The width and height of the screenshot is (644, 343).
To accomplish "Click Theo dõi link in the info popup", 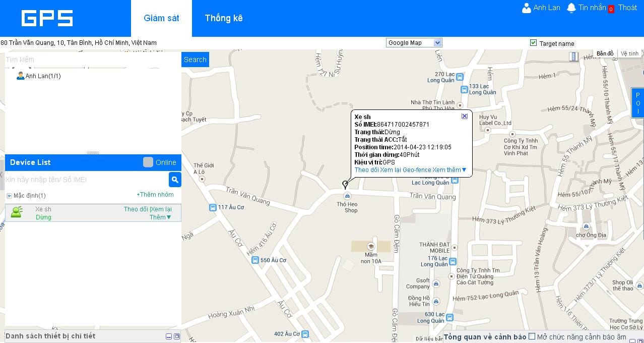I will [x=367, y=170].
